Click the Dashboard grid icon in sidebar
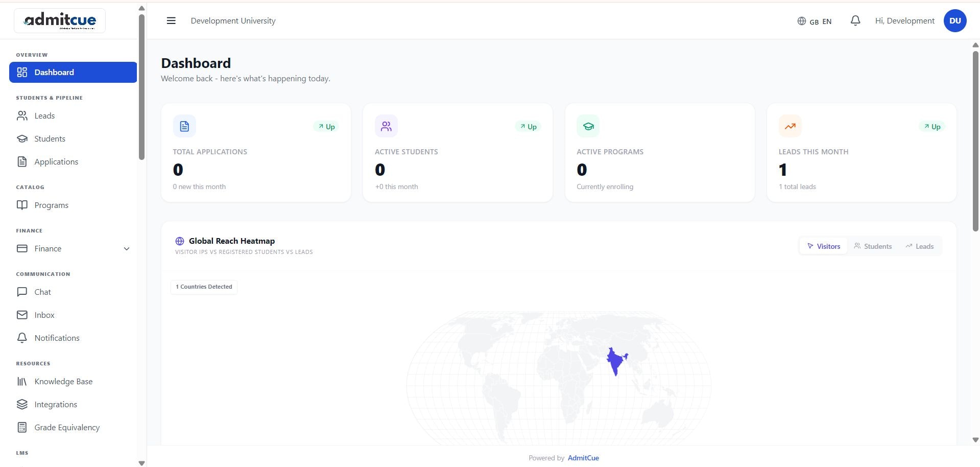Screen dimensions: 980x467 (22, 73)
